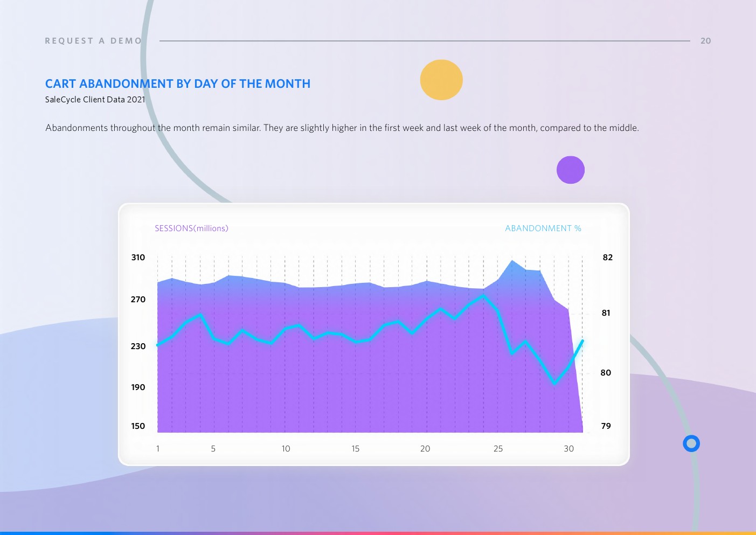This screenshot has height=535, width=756.
Task: Click the SaleCycle Client Data 2021 subtitle
Action: click(95, 99)
